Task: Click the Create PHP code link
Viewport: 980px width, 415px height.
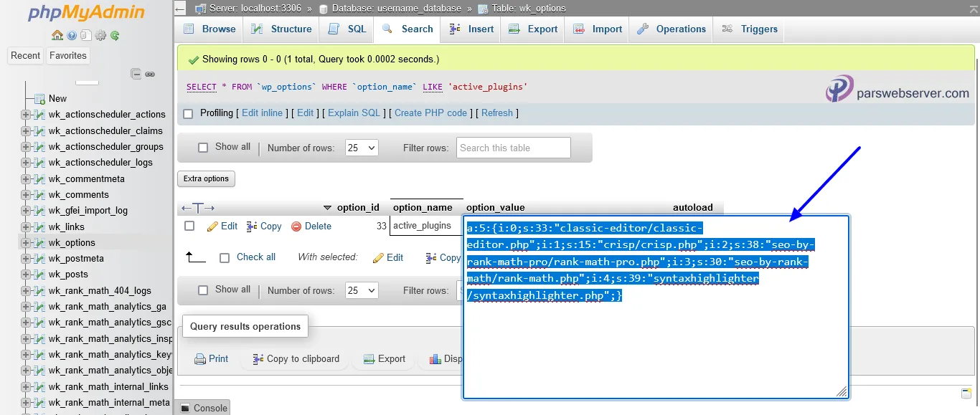Action: tap(430, 113)
